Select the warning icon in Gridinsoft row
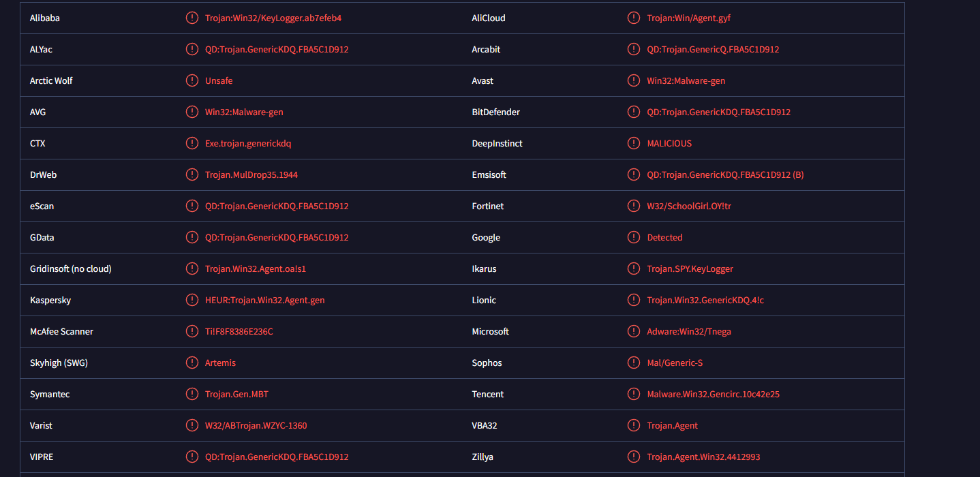This screenshot has height=477, width=980. (192, 268)
